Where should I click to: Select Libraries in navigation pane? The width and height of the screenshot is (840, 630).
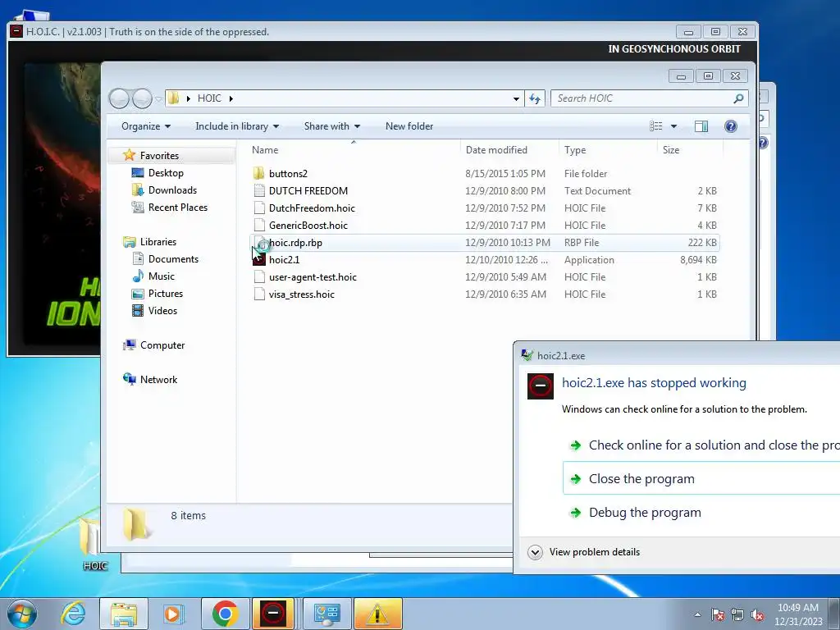coord(158,242)
